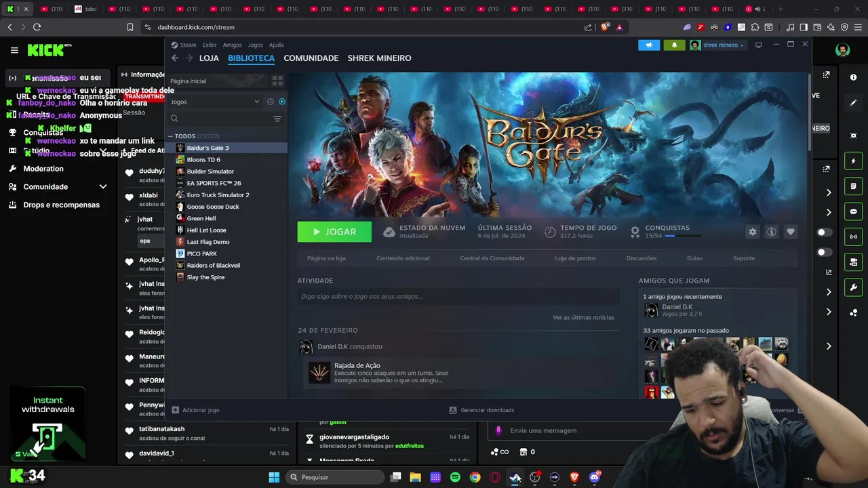Expand Comunidade in Kick sidebar

point(103,186)
